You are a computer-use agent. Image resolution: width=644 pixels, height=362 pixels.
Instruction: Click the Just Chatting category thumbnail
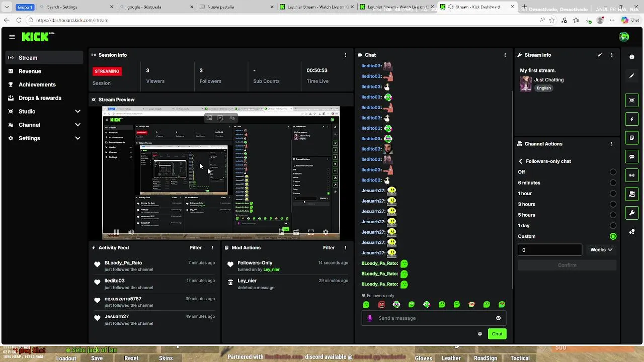(526, 83)
